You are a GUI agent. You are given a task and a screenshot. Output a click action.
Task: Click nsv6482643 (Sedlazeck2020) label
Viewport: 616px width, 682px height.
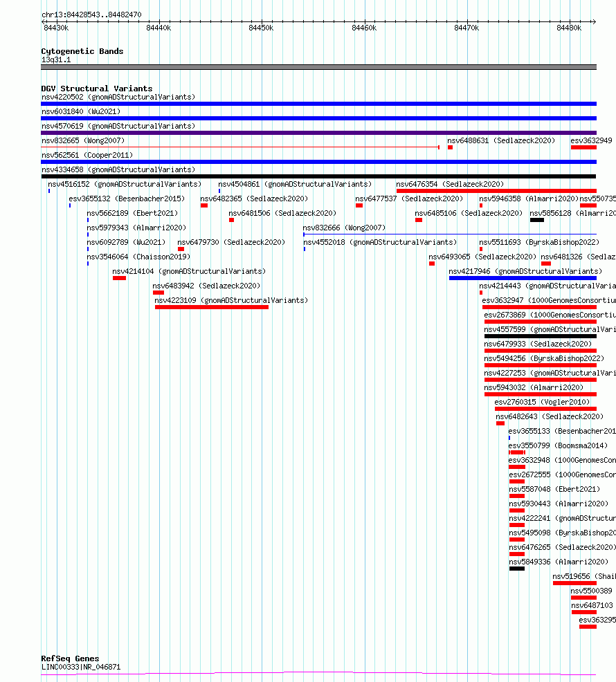tap(550, 416)
